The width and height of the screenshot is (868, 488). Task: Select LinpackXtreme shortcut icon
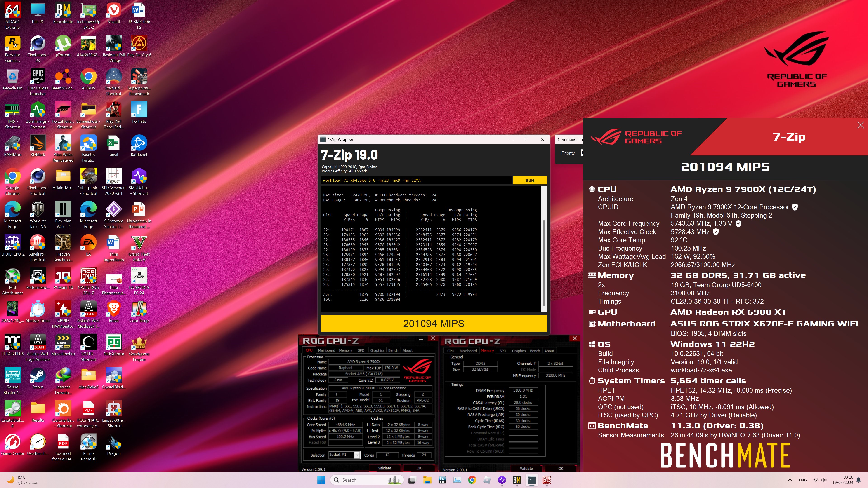pos(113,414)
